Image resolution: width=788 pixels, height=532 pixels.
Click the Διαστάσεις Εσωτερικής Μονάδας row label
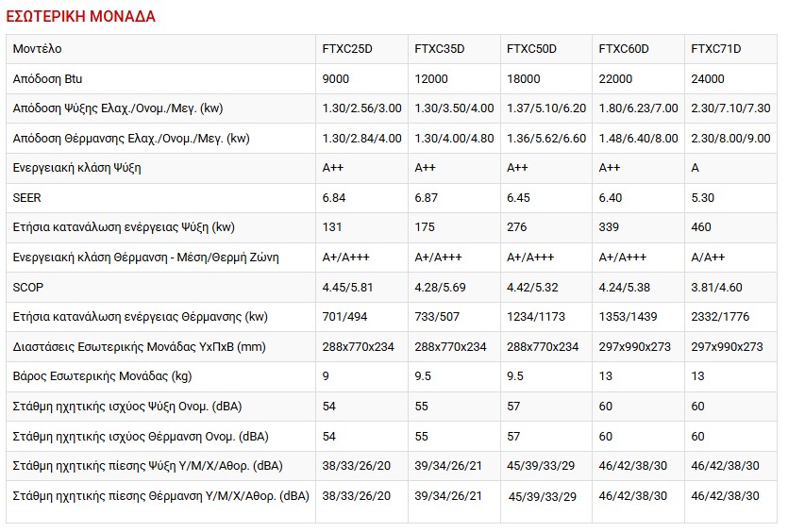(x=139, y=346)
